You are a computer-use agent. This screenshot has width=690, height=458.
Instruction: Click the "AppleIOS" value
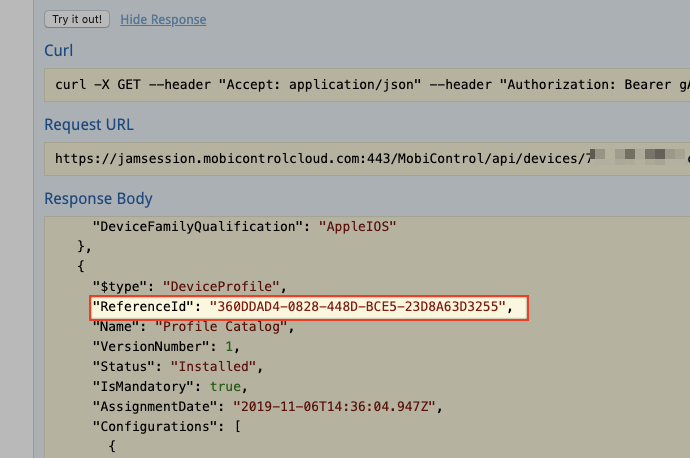(358, 227)
